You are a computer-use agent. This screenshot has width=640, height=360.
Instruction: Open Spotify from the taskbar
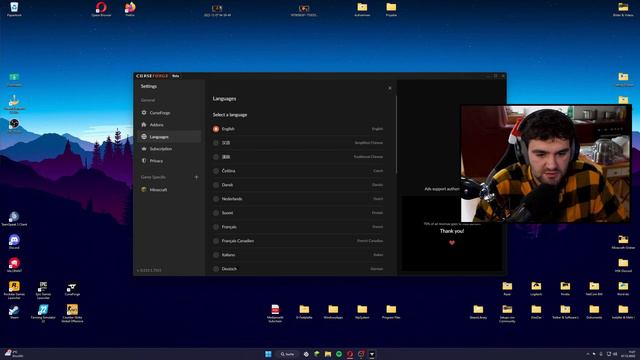(x=339, y=354)
